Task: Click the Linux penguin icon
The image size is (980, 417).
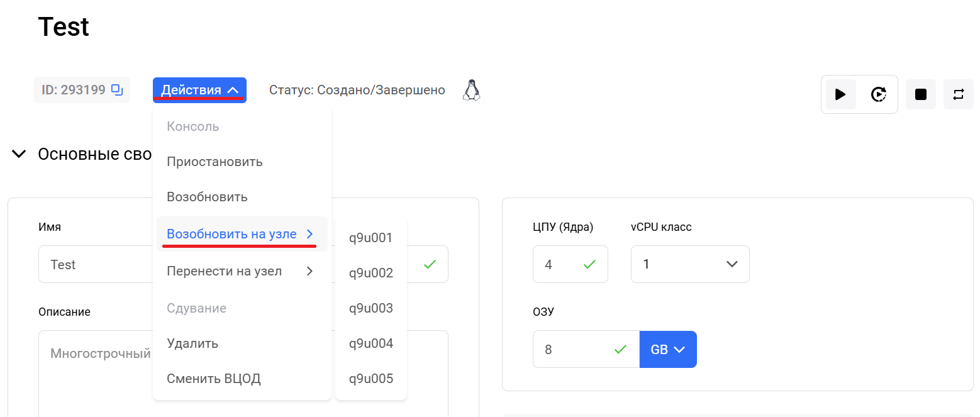Action: click(x=471, y=90)
